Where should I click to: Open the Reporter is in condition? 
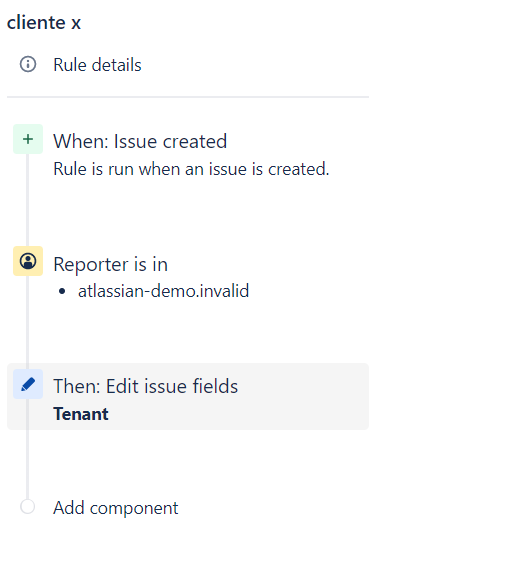(x=110, y=264)
